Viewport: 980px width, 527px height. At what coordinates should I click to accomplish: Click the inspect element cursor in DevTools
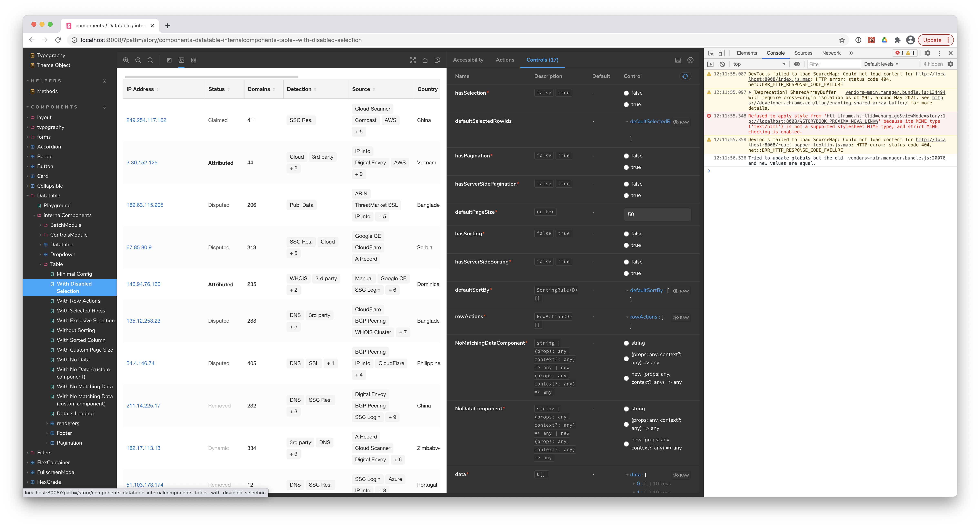pyautogui.click(x=711, y=53)
